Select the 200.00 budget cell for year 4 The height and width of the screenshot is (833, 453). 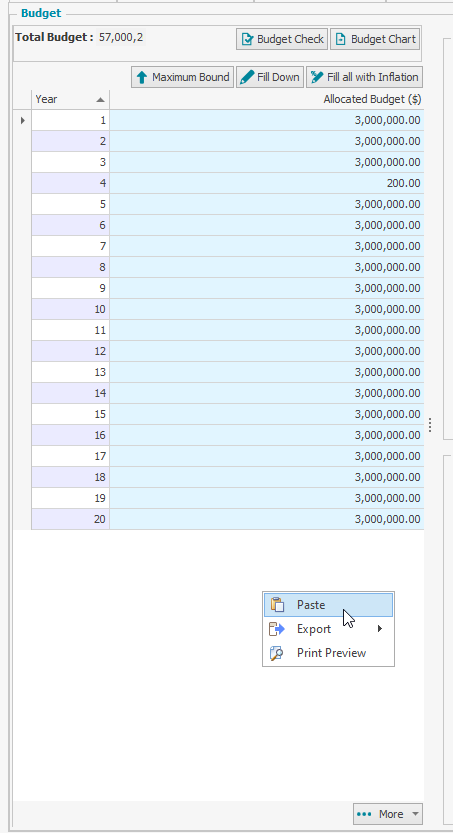[x=267, y=183]
